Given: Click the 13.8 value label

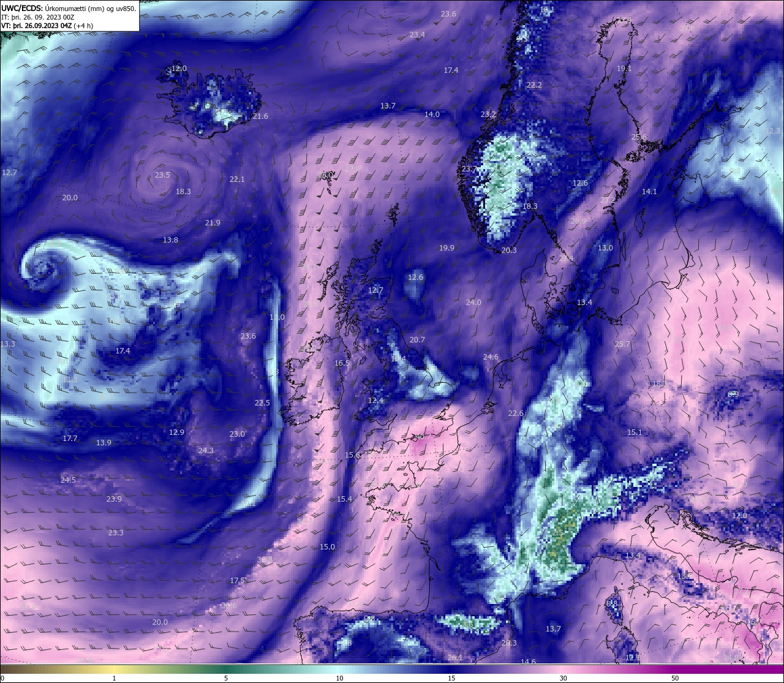Looking at the screenshot, I should click(x=170, y=240).
